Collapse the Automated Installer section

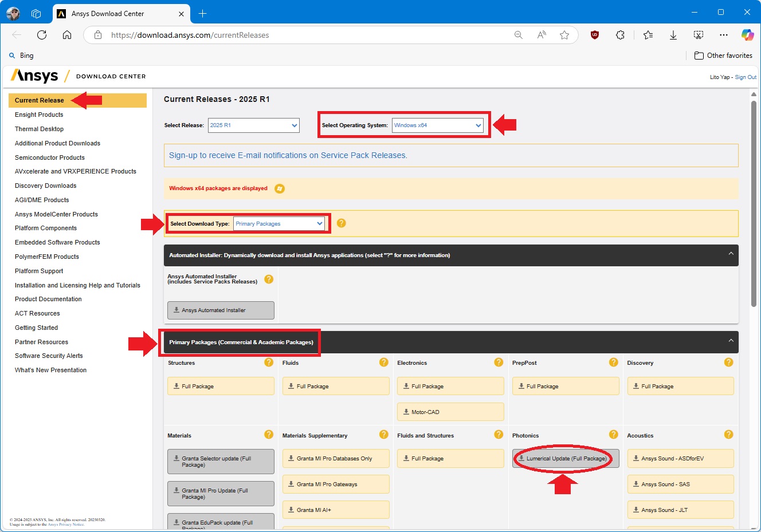[x=731, y=254]
